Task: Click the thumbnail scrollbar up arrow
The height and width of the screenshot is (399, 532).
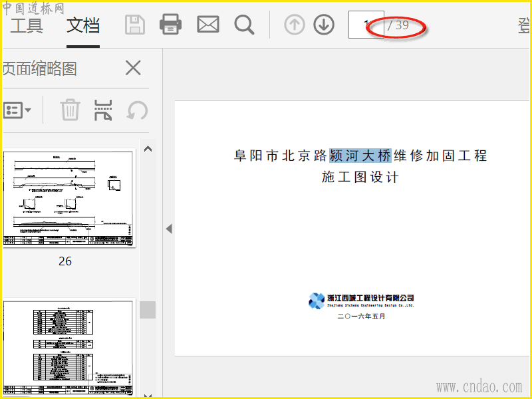Action: [x=148, y=149]
